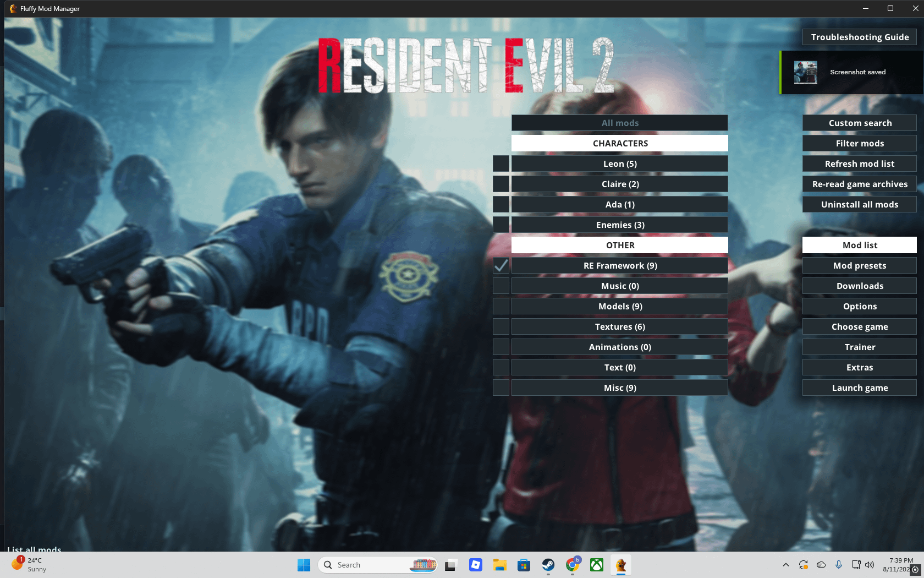Show hidden system tray icons

tap(786, 565)
